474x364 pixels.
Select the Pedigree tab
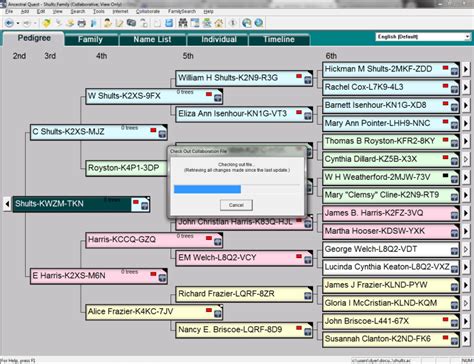pyautogui.click(x=34, y=38)
